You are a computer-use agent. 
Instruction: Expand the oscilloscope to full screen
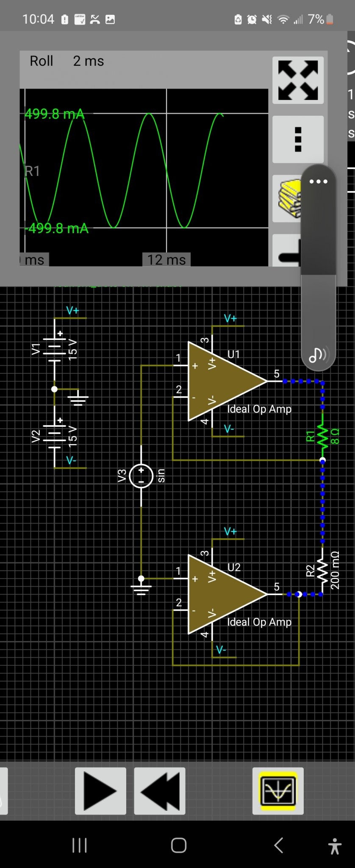(298, 80)
